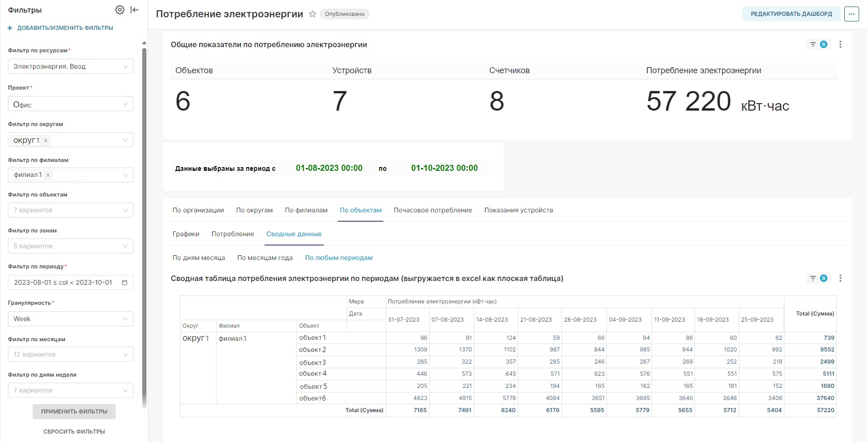The height and width of the screenshot is (442, 868).
Task: Select the Сводные данные sub-tab
Action: coord(294,234)
